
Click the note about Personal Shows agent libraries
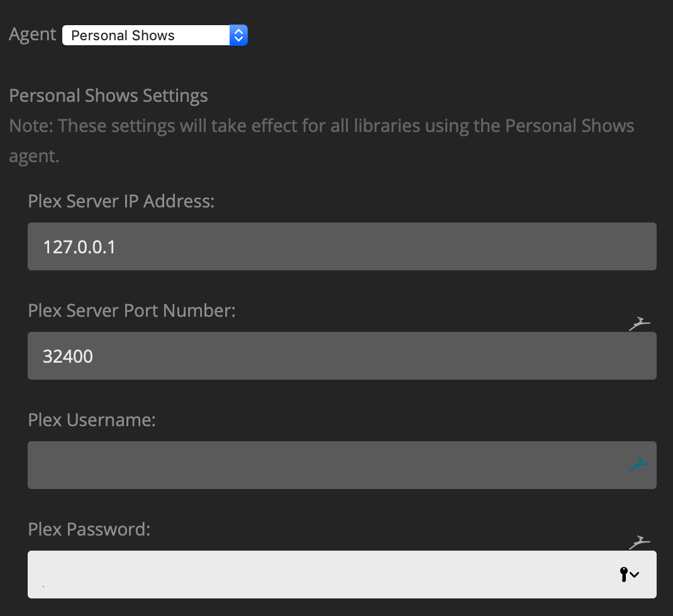(x=321, y=126)
